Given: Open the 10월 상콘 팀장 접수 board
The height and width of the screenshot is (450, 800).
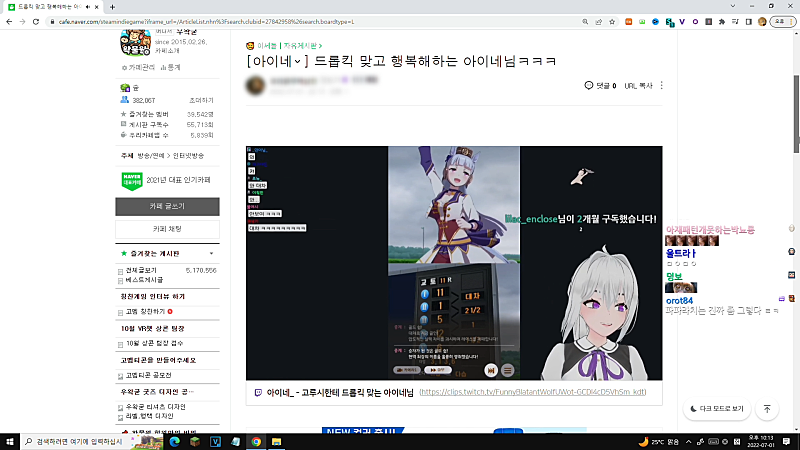Looking at the screenshot, I should click(x=155, y=344).
